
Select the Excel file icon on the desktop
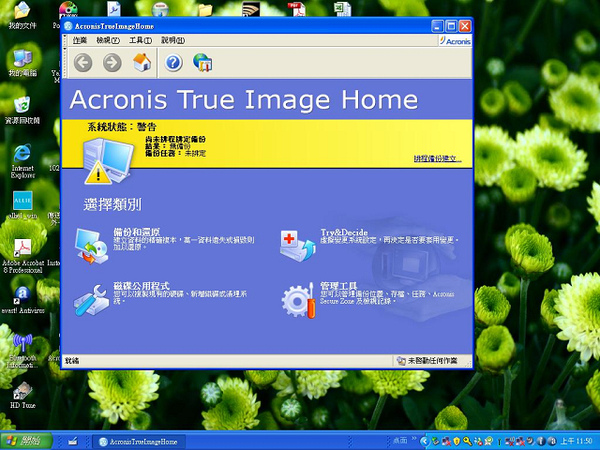342,9
